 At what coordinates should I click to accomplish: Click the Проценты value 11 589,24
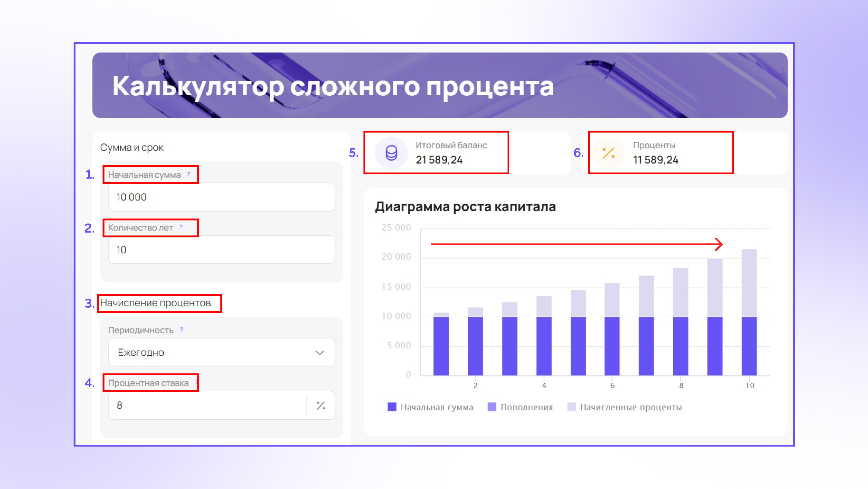click(656, 160)
